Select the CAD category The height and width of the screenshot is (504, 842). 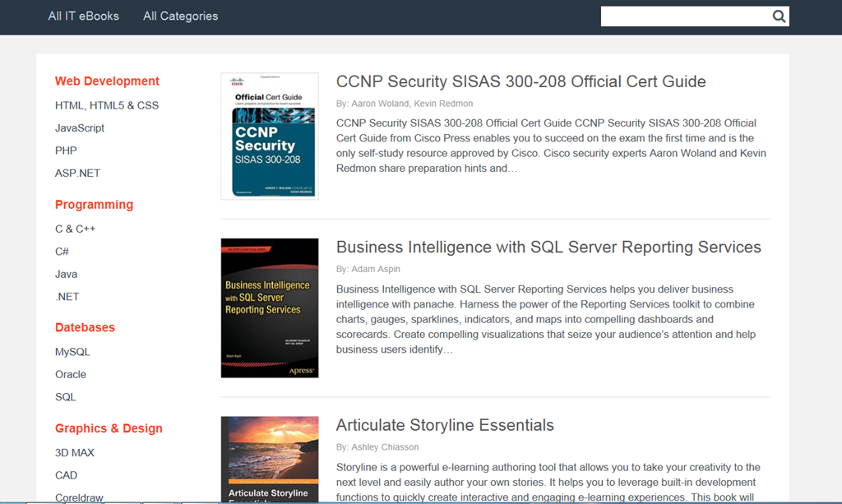tap(66, 475)
